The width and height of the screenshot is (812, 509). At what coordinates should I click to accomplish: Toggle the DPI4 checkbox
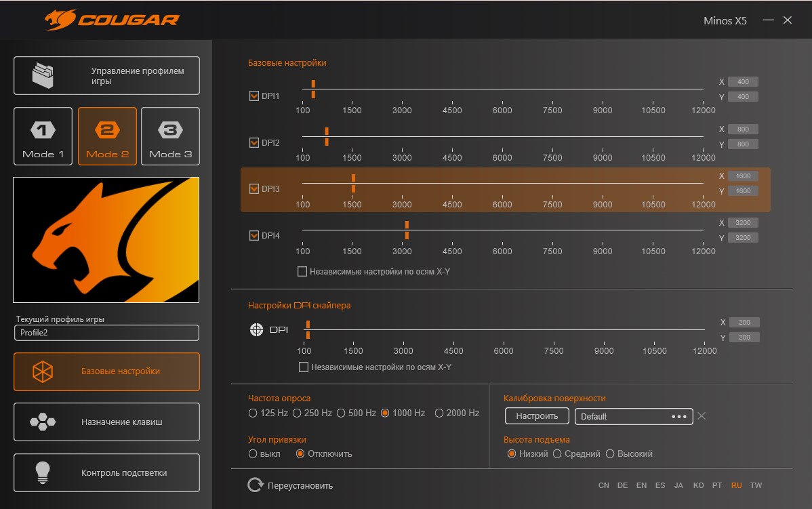253,236
